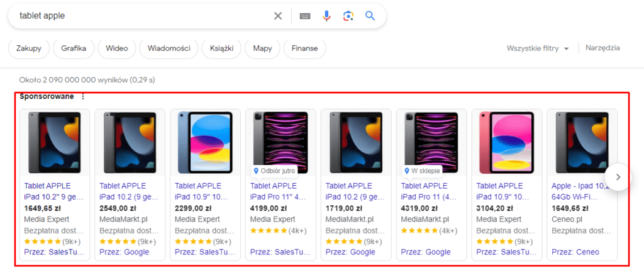Select the Finanse filter chip
Viewport: 644px width, 277px height.
point(305,48)
